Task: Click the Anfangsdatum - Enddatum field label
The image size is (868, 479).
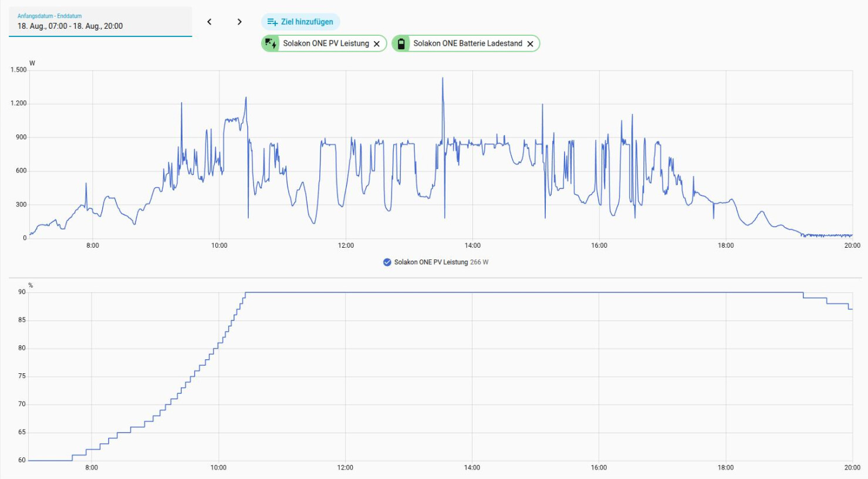Action: point(49,16)
